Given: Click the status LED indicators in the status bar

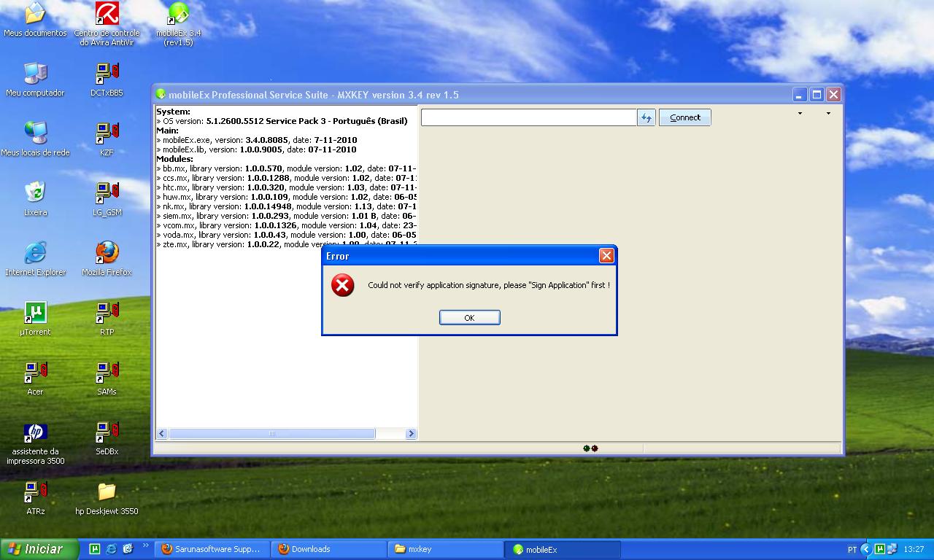Looking at the screenshot, I should (590, 448).
